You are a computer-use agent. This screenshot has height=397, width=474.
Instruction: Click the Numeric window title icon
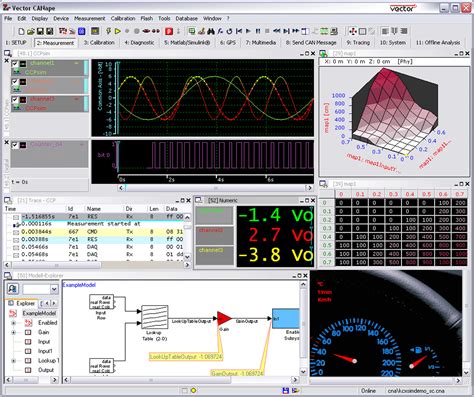pos(199,200)
